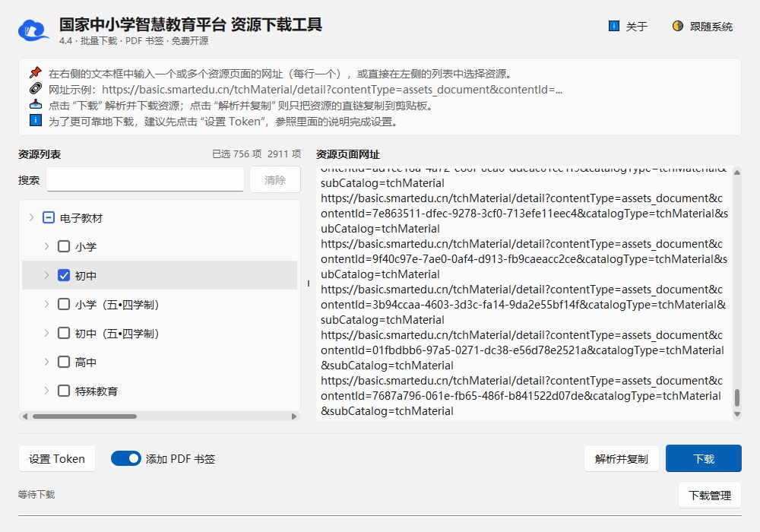Expand the 电子教材 tree node

(31, 217)
